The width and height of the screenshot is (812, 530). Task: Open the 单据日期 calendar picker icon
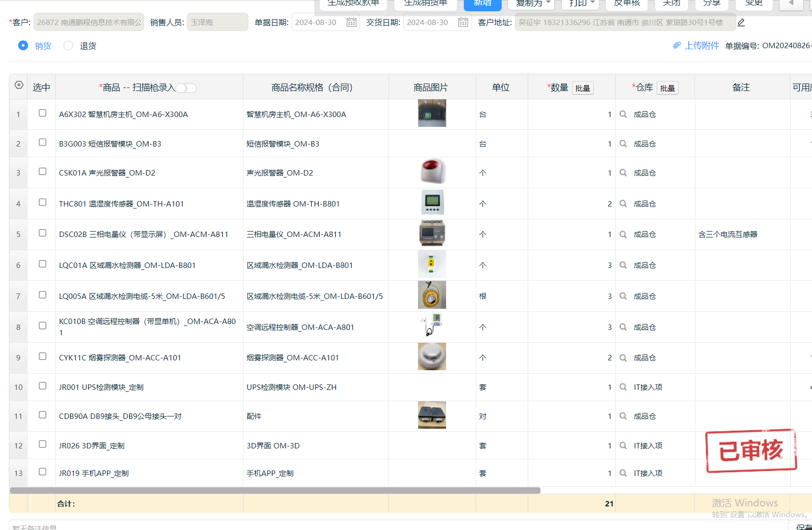click(351, 22)
